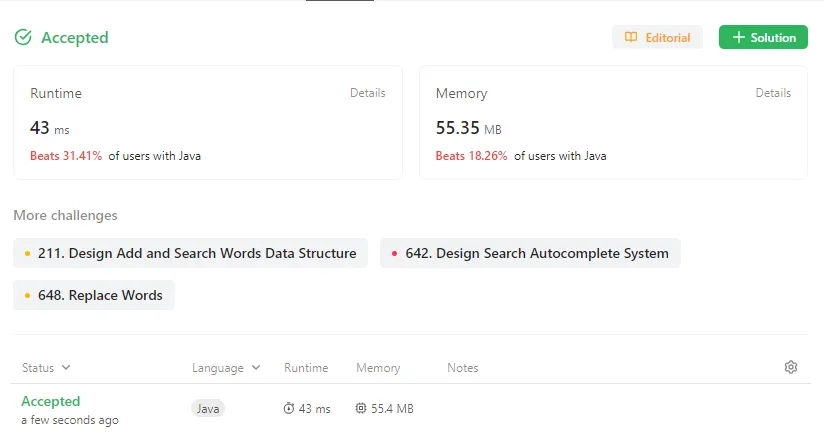Click the book icon on Editorial
Image resolution: width=824 pixels, height=444 pixels.
(x=631, y=38)
